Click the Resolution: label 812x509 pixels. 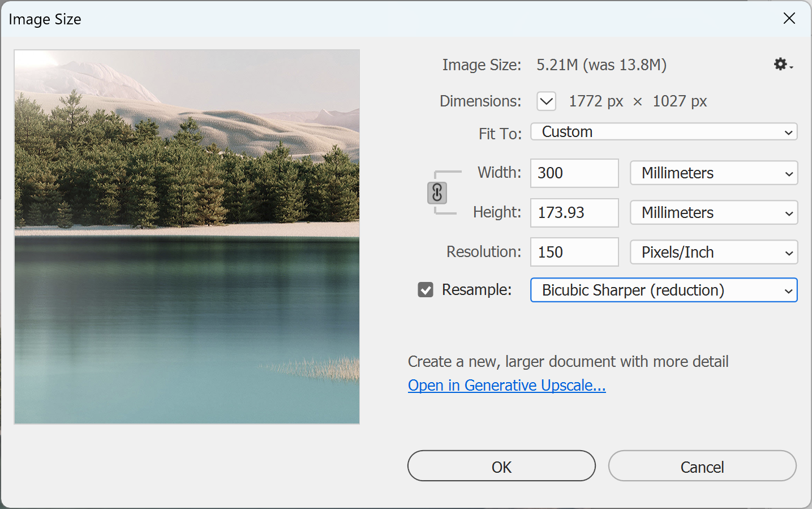pyautogui.click(x=484, y=252)
